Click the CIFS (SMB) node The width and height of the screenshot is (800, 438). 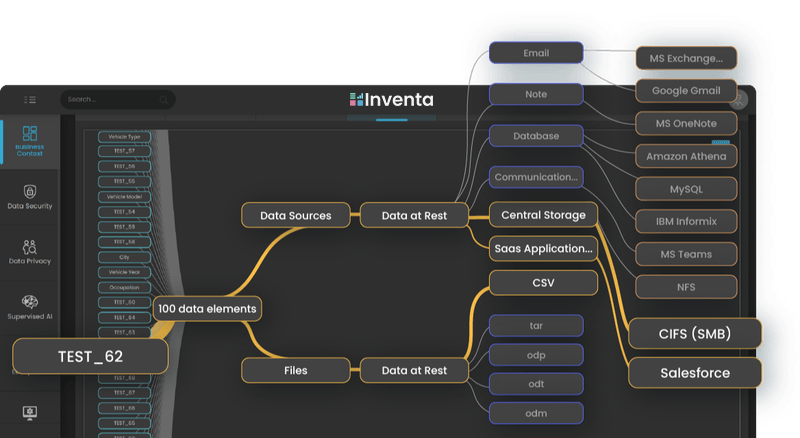[695, 334]
